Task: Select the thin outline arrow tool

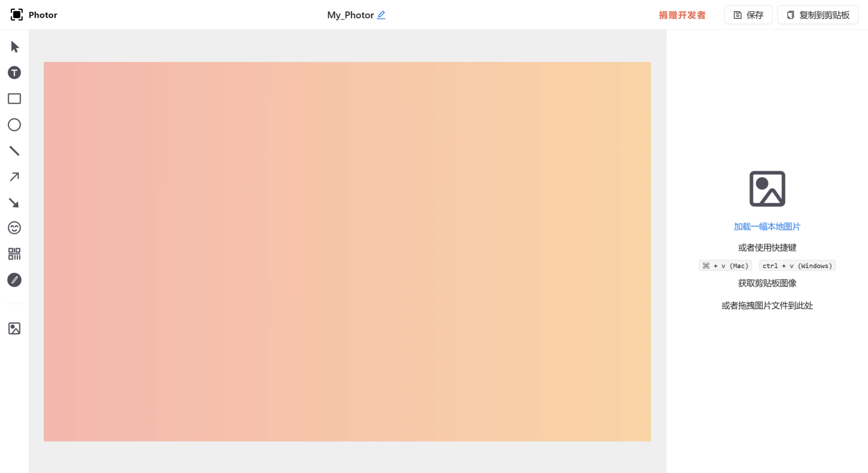Action: click(14, 177)
